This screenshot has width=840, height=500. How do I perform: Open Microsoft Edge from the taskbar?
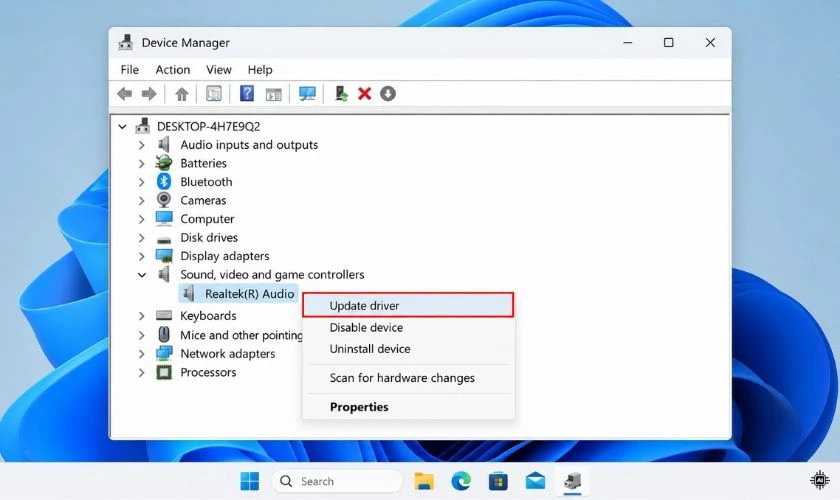(x=461, y=481)
